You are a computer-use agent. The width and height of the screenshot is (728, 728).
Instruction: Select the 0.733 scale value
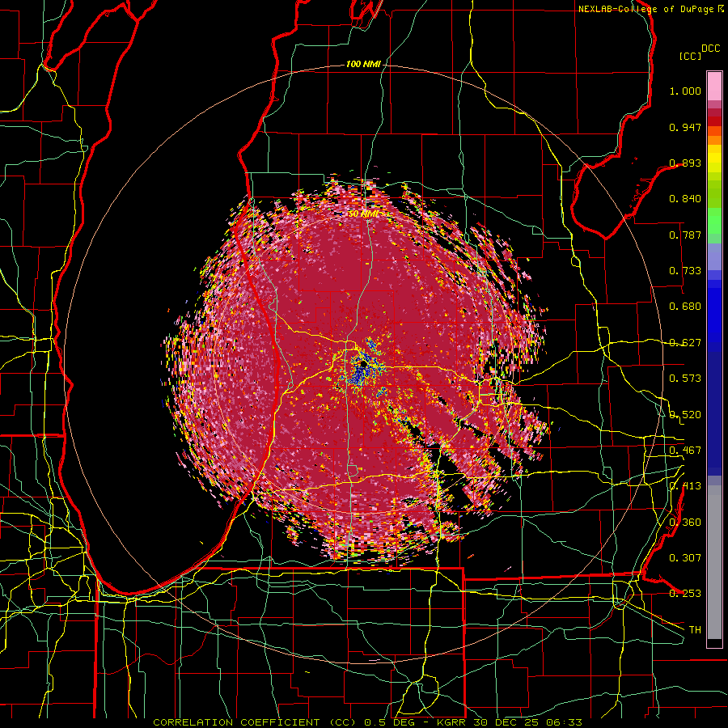[x=685, y=271]
